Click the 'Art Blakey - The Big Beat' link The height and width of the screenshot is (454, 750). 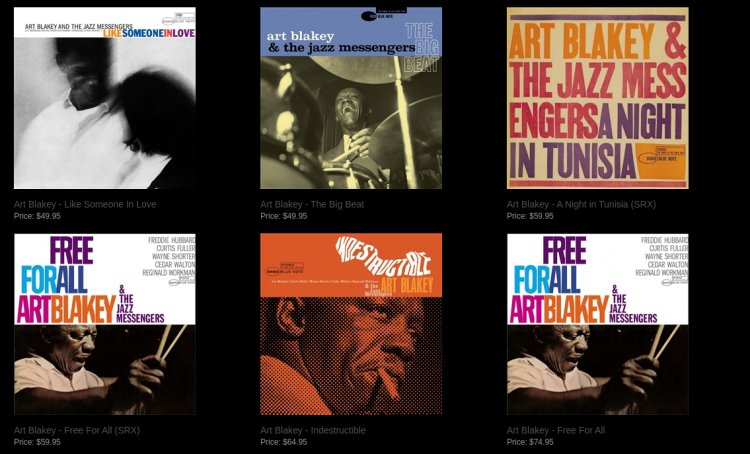[312, 204]
